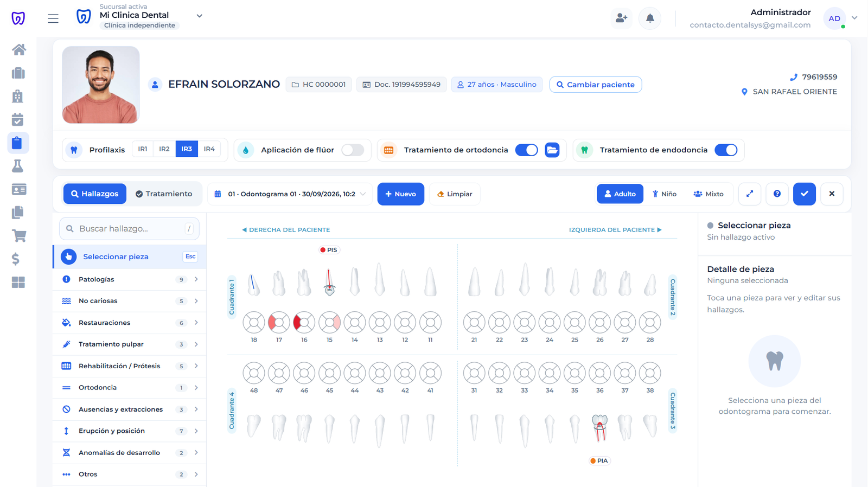This screenshot has height=487, width=868.
Task: Click the add user icon in header
Action: click(x=622, y=18)
